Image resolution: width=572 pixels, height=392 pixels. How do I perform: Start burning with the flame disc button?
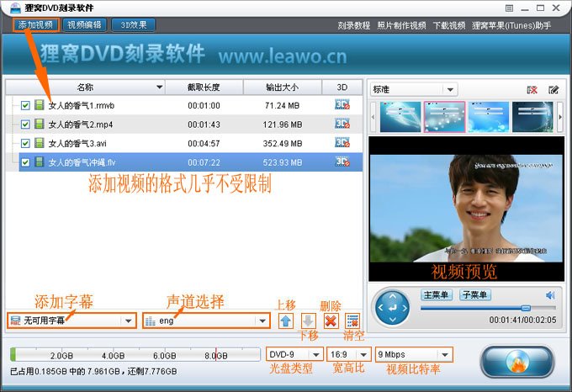pyautogui.click(x=517, y=362)
